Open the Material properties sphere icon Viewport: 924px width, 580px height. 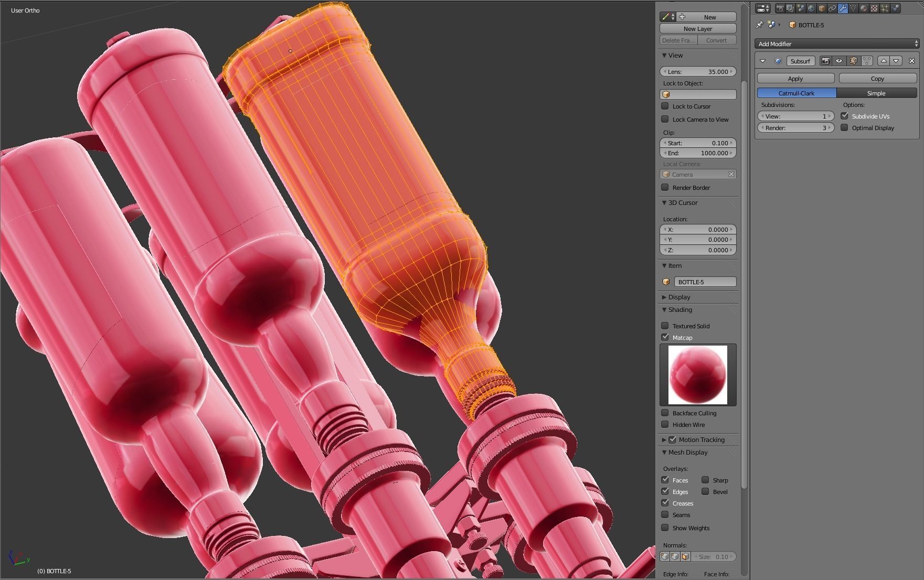click(x=864, y=8)
